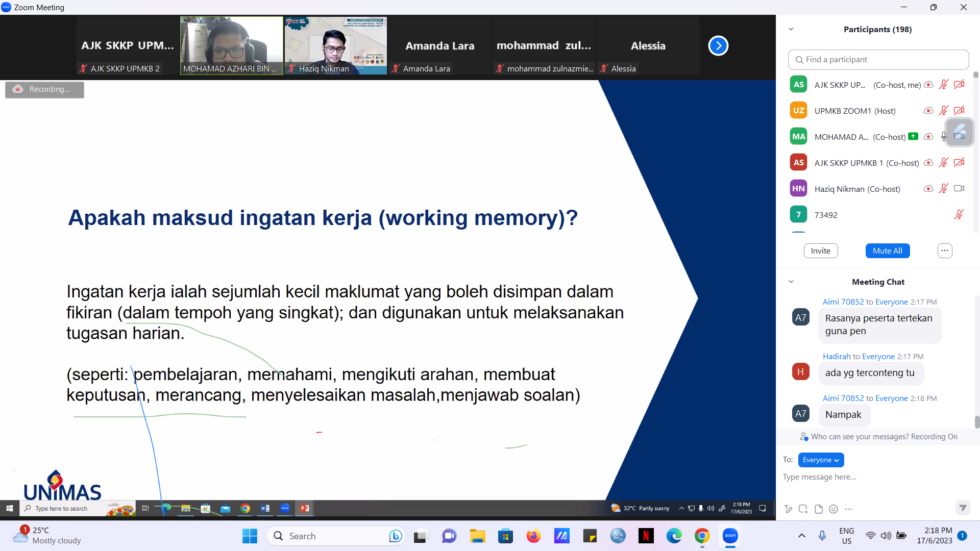The image size is (980, 551).
Task: Select Haziq Nikman video thumbnail
Action: [336, 46]
